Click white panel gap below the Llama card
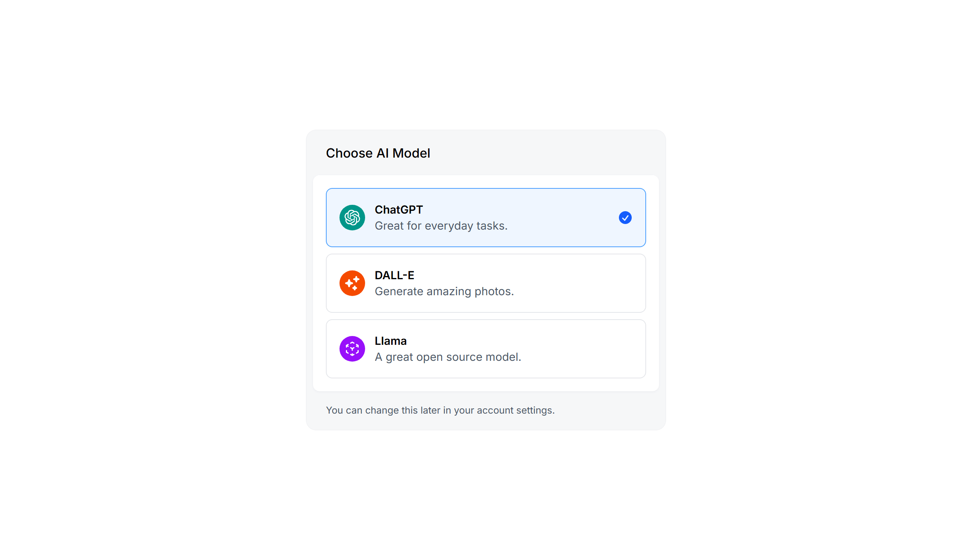 pyautogui.click(x=486, y=384)
